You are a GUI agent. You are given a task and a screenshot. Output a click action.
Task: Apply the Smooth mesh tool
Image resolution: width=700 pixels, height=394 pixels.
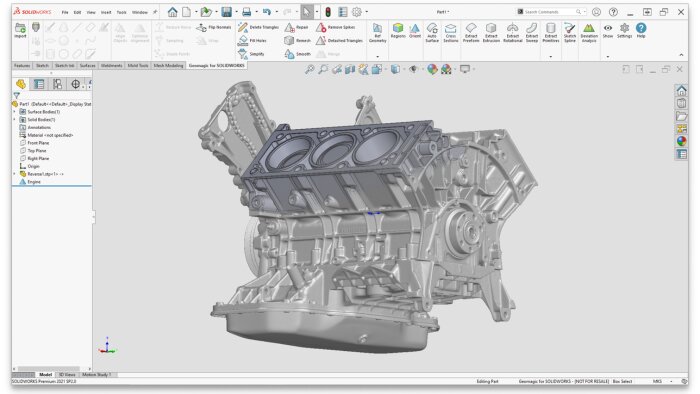[297, 54]
